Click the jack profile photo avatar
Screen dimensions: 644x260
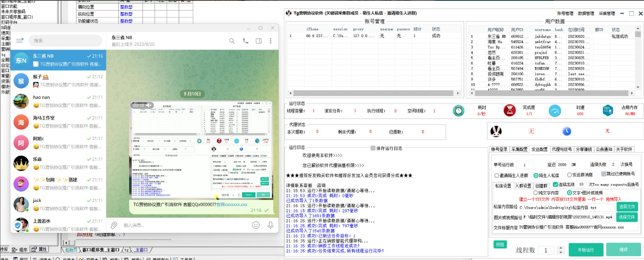click(21, 205)
